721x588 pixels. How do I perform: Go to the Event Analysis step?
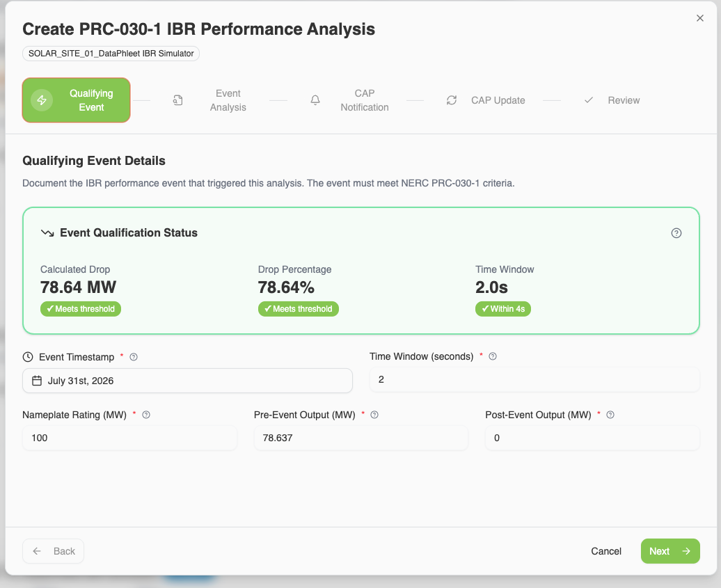[x=210, y=100]
